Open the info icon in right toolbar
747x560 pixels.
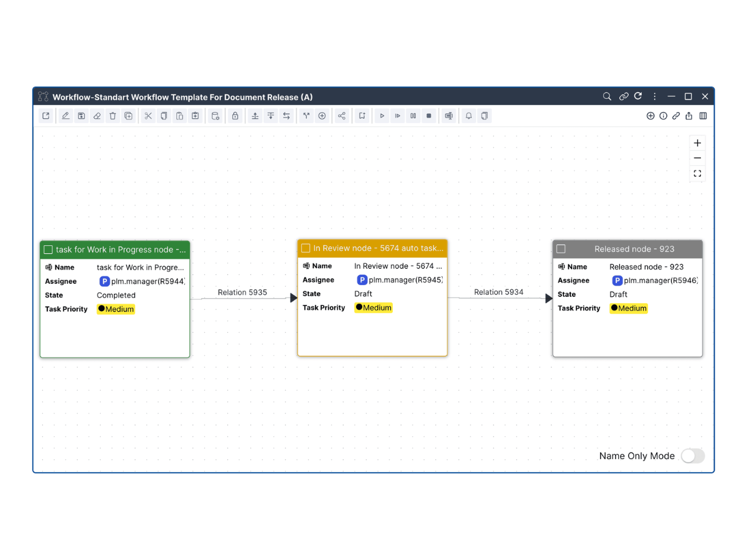663,116
